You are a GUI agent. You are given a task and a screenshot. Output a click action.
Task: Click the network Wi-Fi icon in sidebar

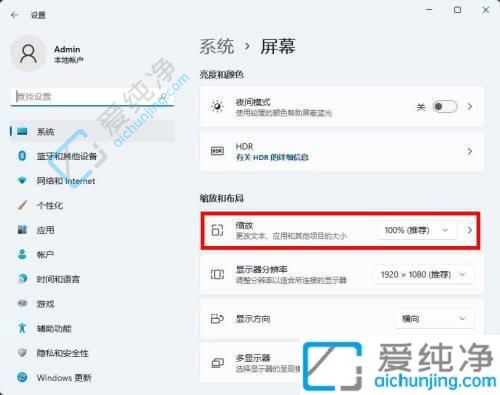coord(22,180)
